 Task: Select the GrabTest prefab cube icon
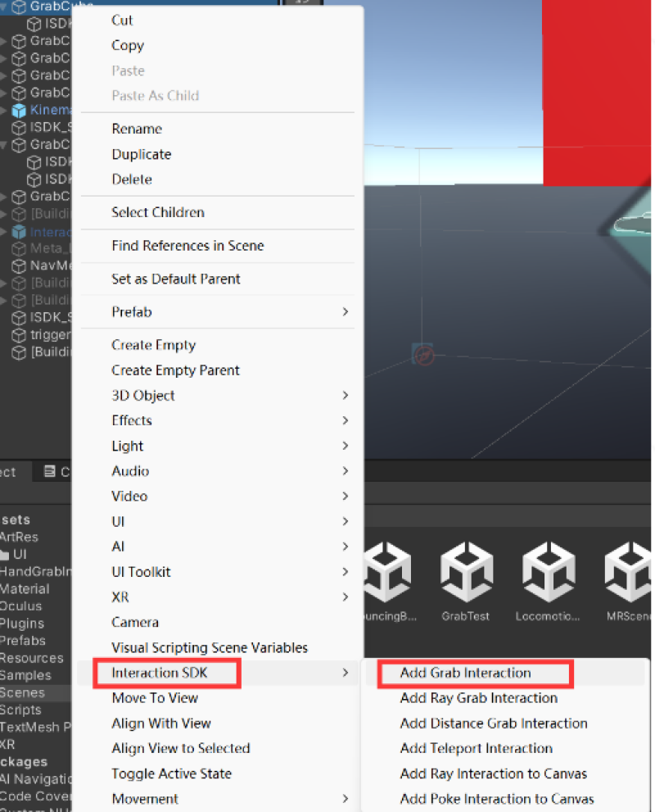[x=465, y=574]
